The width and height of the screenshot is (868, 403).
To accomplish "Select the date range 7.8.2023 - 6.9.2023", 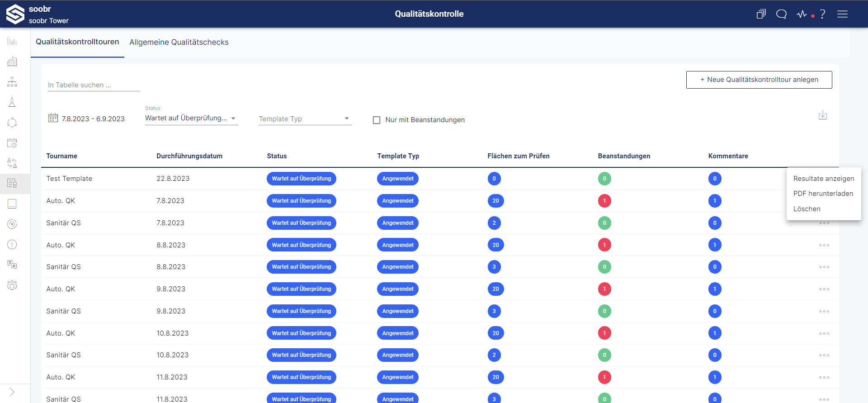I will click(x=93, y=119).
